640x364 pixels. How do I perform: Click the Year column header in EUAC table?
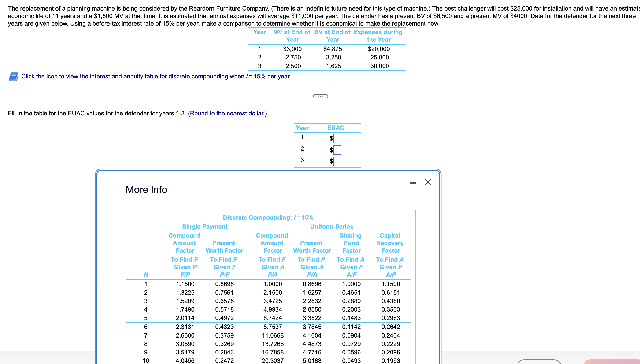302,128
